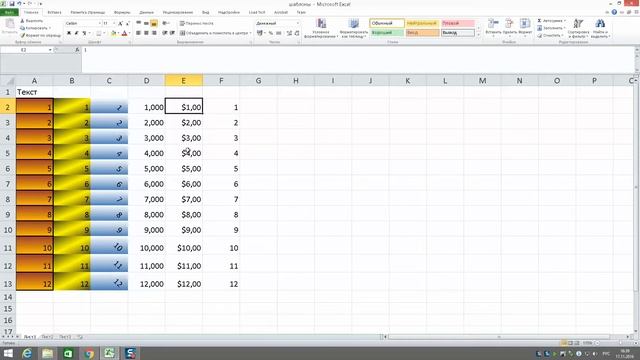
Task: Toggle middle vertical alignment
Action: tap(146, 23)
